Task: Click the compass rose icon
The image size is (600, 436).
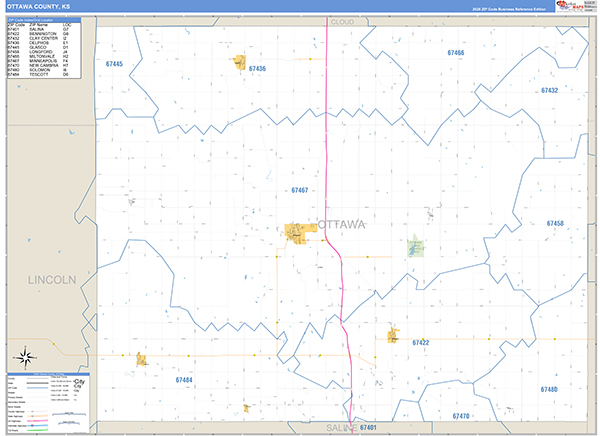Action: coord(25,358)
